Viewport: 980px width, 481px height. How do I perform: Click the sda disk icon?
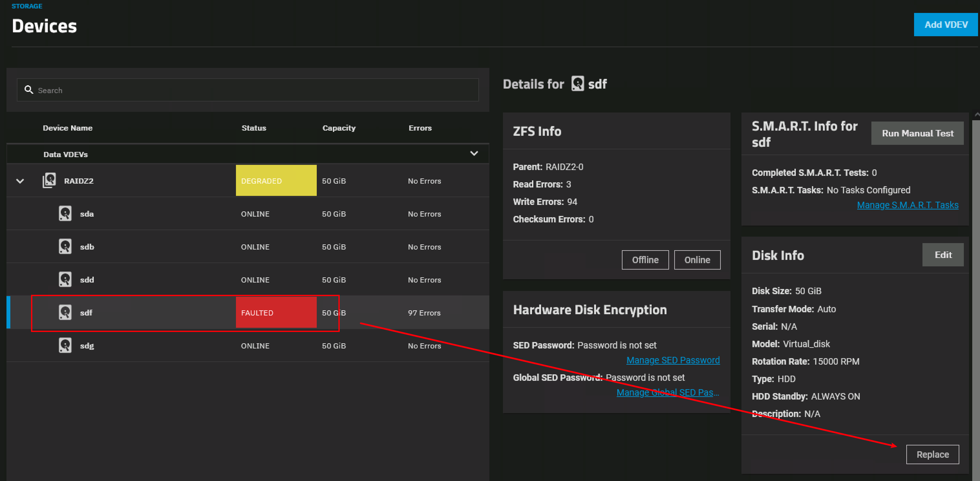tap(65, 213)
